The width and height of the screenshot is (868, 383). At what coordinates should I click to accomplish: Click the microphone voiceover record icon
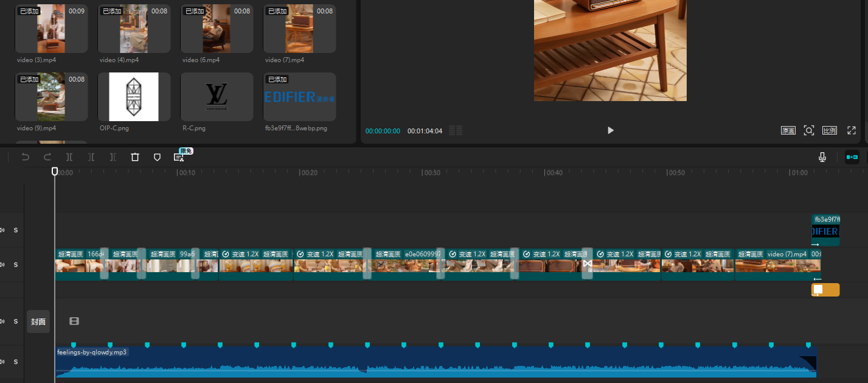point(822,157)
